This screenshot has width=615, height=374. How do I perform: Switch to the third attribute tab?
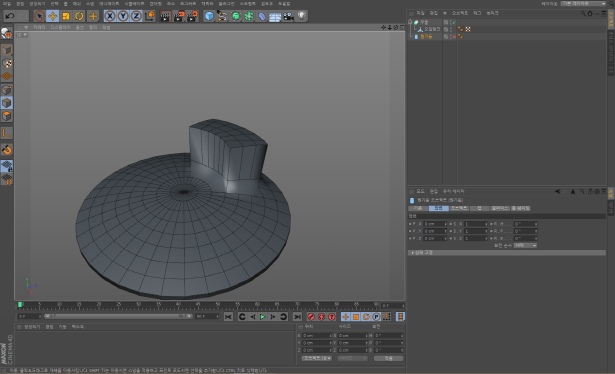pyautogui.click(x=459, y=208)
